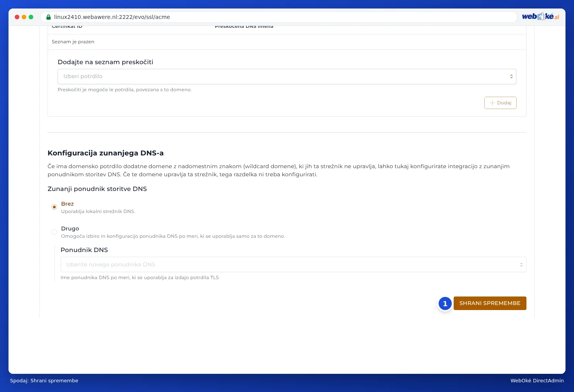Click the 'Zunanji ponudnik storitve DNS' label

97,189
